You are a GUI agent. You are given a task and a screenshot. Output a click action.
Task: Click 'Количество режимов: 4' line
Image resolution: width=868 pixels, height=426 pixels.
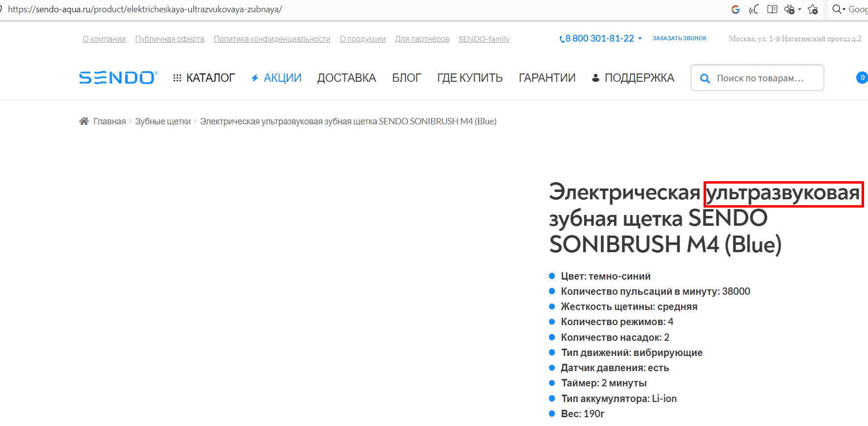(617, 322)
